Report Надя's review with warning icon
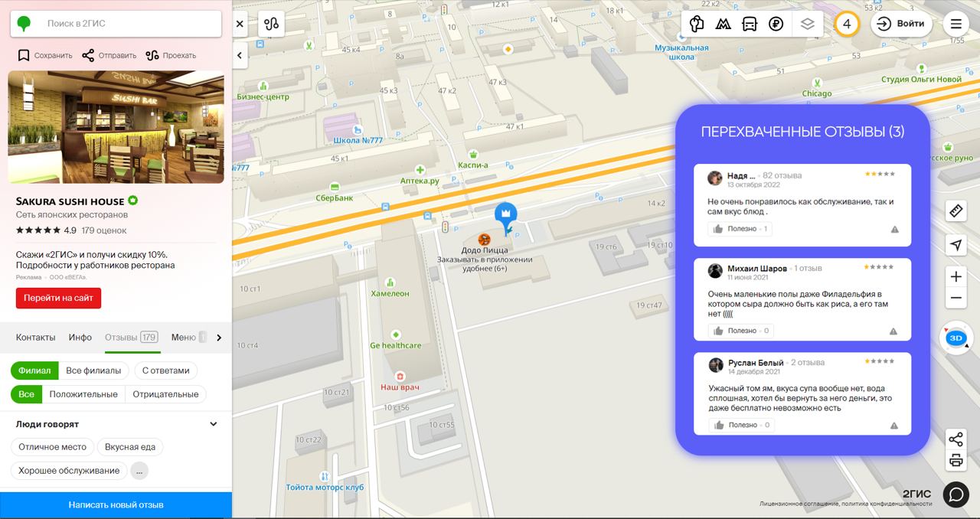The image size is (980, 519). (894, 230)
